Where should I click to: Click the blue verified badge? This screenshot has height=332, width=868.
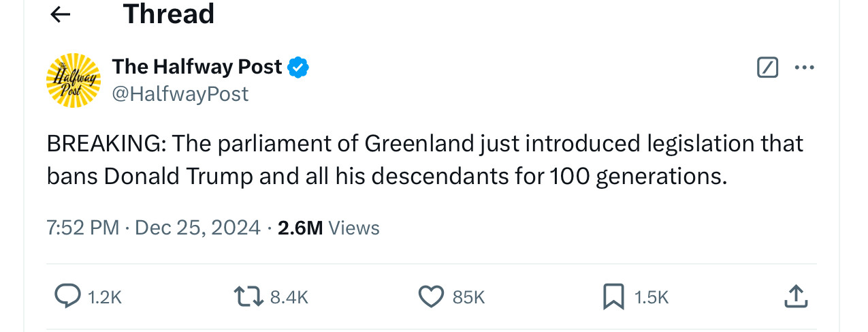[x=298, y=67]
